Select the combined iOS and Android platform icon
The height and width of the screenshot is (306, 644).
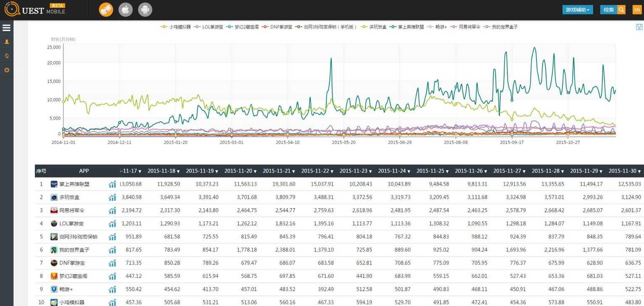(106, 10)
